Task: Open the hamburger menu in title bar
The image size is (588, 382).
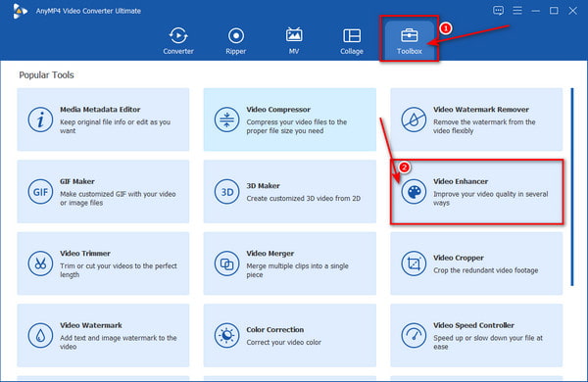Action: pyautogui.click(x=517, y=11)
